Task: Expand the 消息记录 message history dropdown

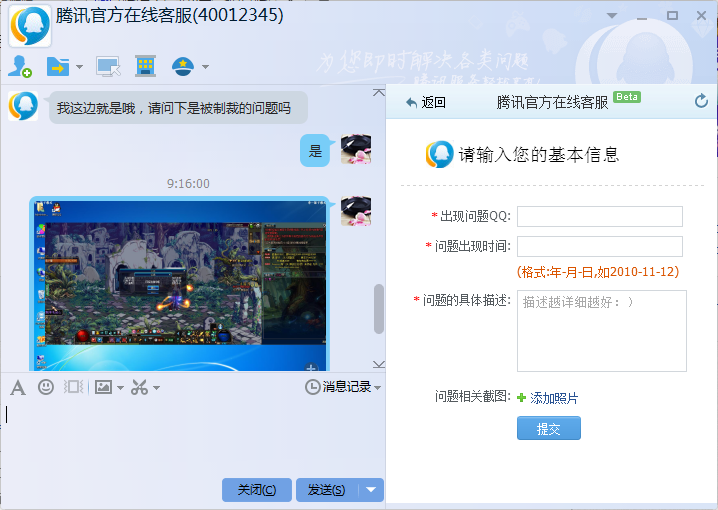Action: [377, 387]
